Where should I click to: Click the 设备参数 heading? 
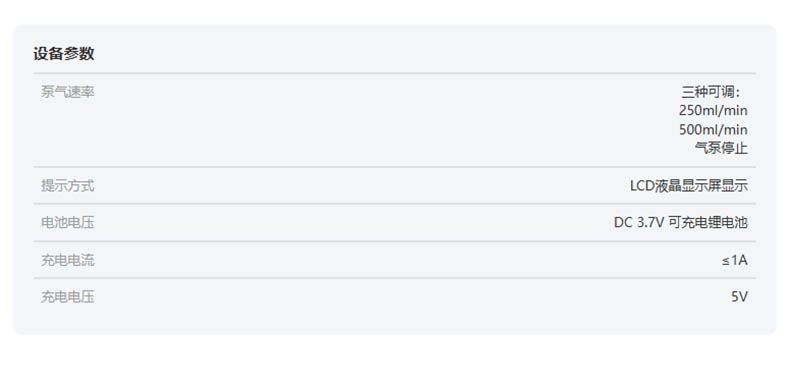pos(63,53)
